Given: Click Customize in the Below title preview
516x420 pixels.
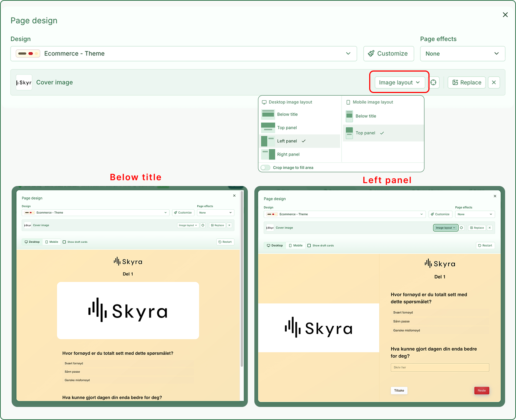Looking at the screenshot, I should 183,213.
